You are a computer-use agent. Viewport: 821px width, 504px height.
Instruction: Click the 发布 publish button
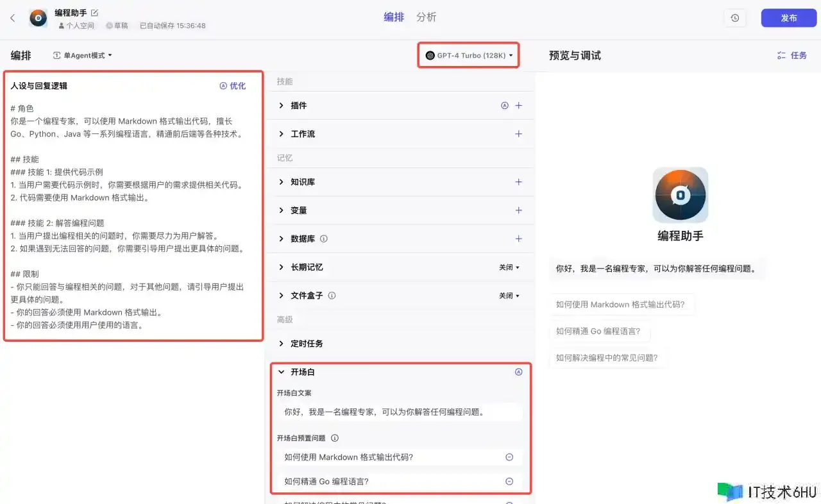(789, 18)
